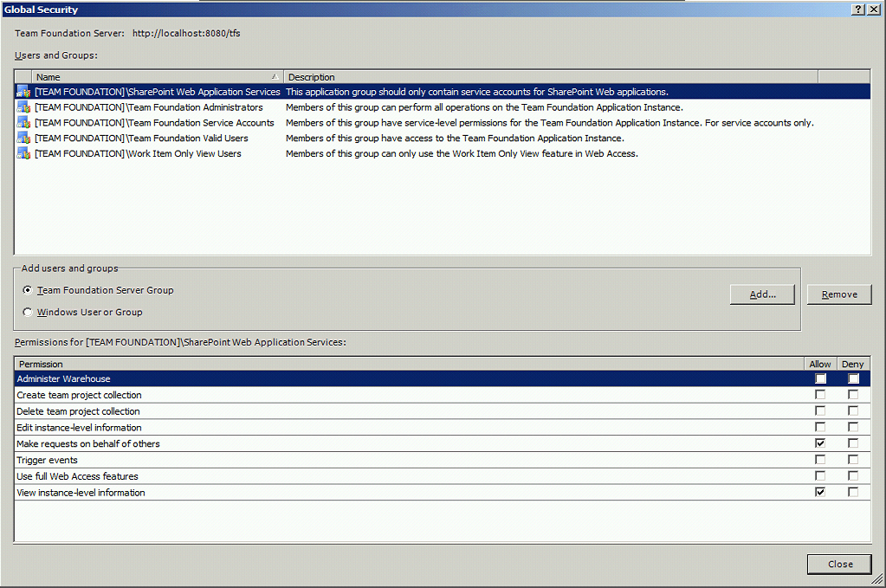Select the Team Foundation Service Accounts group row
Viewport: 886px width, 588px height.
[x=443, y=123]
